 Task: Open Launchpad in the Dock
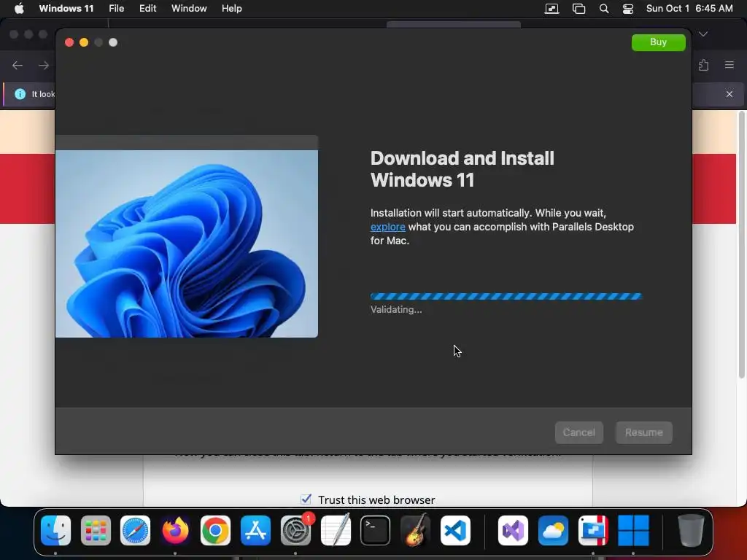click(x=96, y=530)
